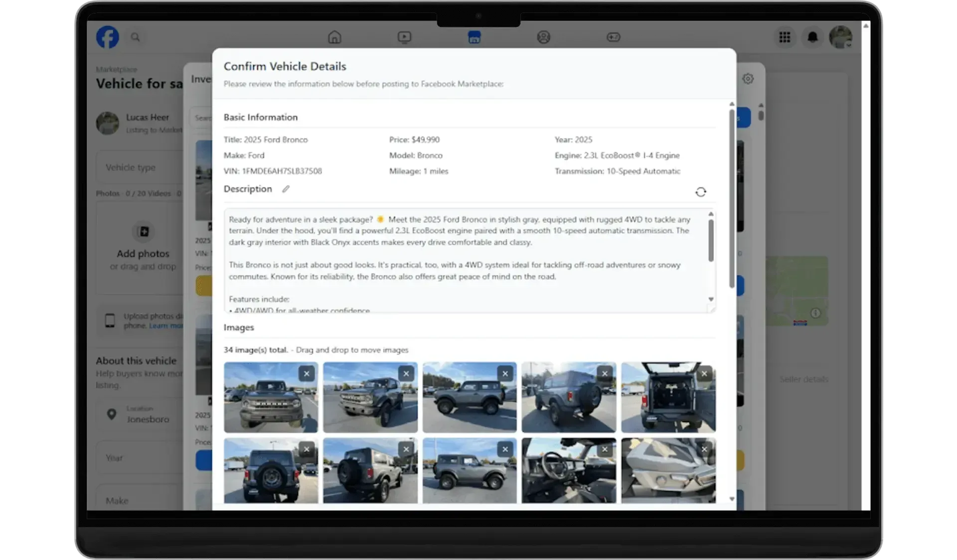The image size is (957, 560).
Task: Remove the steering wheel interior image
Action: pyautogui.click(x=605, y=449)
